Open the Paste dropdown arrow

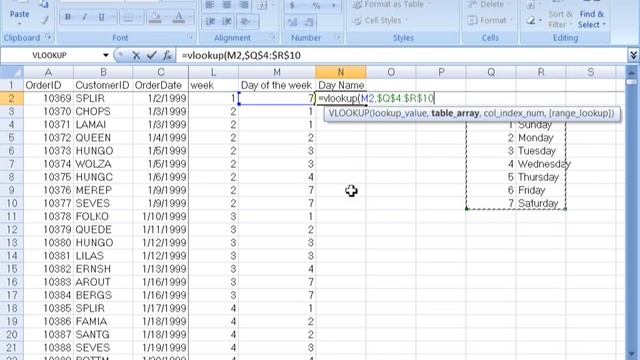19,24
